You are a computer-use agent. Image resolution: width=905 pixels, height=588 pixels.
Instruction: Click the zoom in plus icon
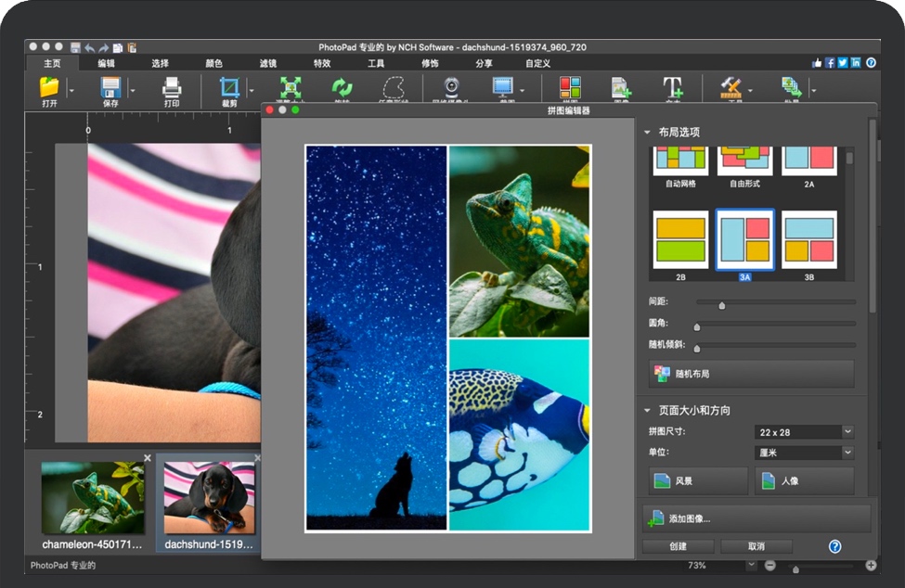point(871,566)
